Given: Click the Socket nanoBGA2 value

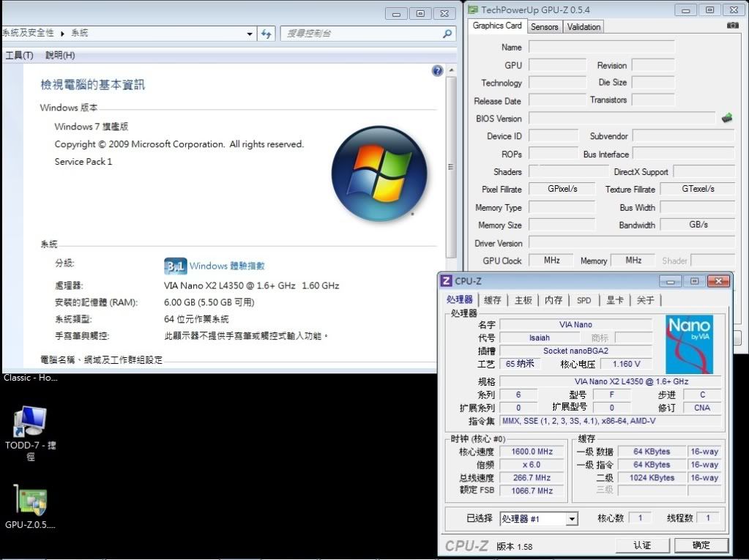Looking at the screenshot, I should pyautogui.click(x=575, y=351).
